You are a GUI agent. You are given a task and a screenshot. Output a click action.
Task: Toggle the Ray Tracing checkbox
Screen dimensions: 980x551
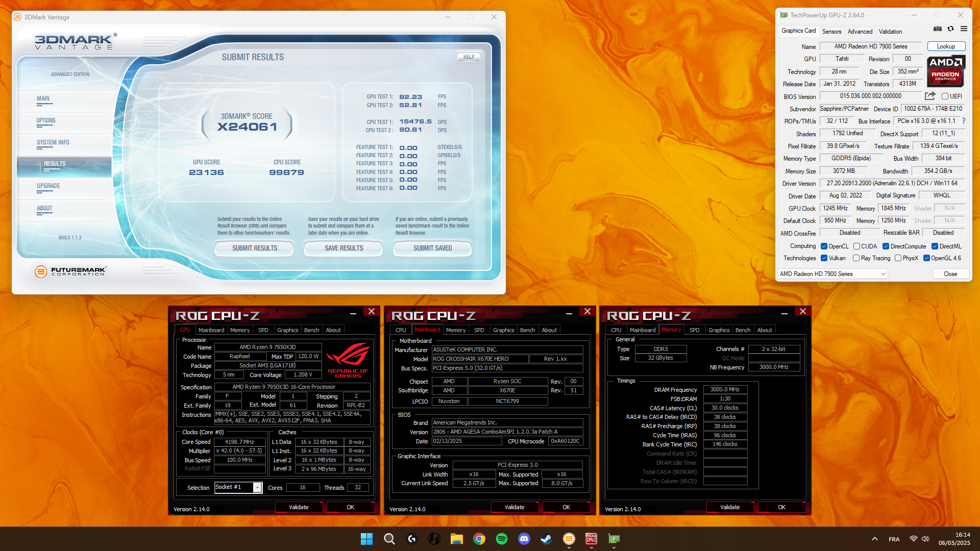point(856,258)
